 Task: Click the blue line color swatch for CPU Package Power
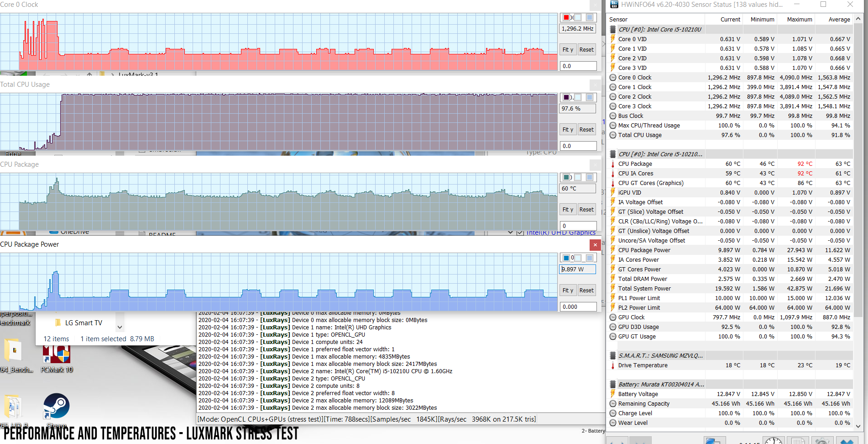click(566, 258)
